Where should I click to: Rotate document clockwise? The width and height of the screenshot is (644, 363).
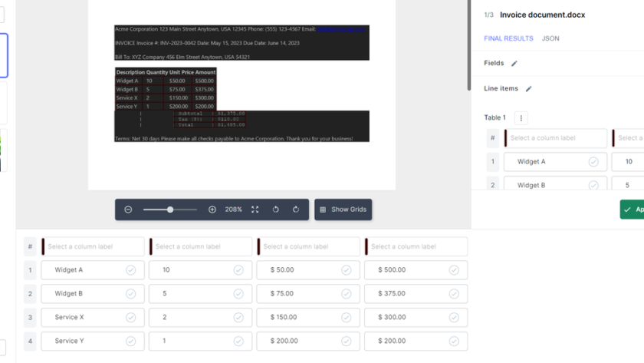click(296, 210)
